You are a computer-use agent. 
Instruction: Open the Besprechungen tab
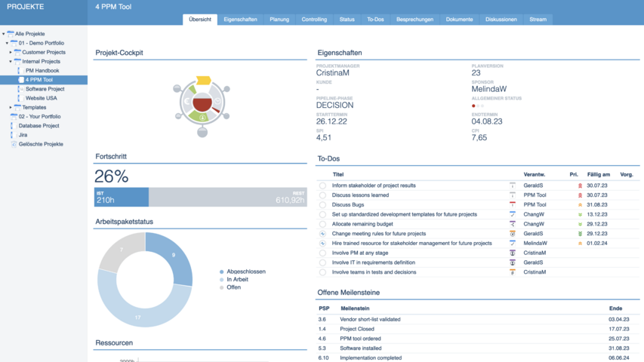[414, 20]
